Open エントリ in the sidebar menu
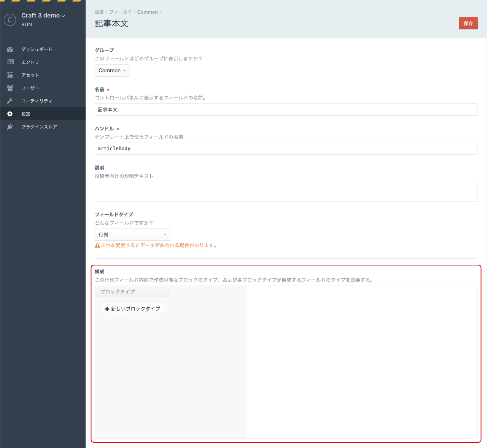487x448 pixels. pyautogui.click(x=30, y=62)
